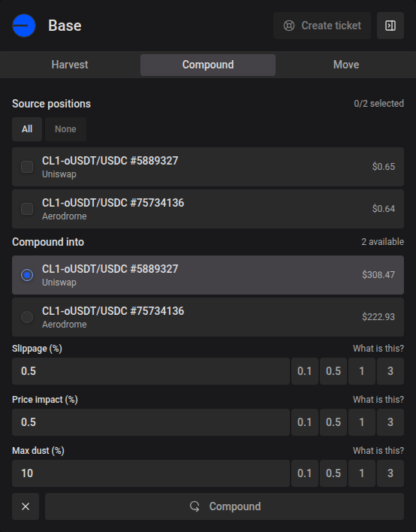This screenshot has width=416, height=532.
Task: Set Slippage preset to 0.5
Action: tap(333, 371)
